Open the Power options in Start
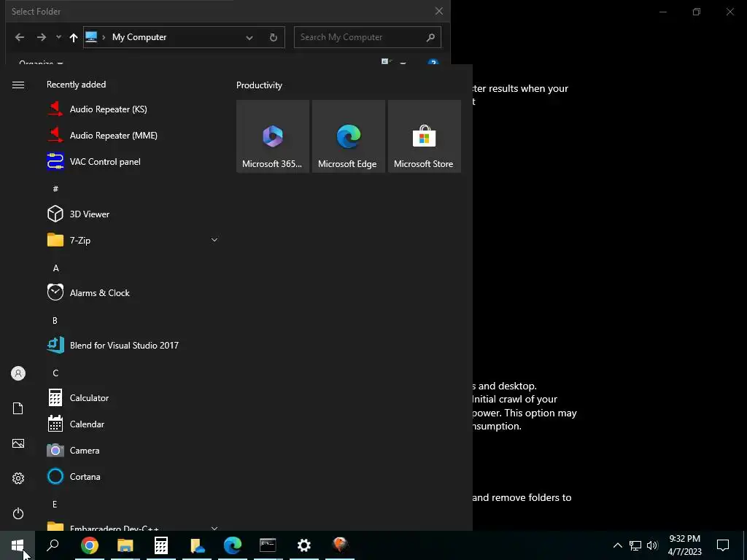The width and height of the screenshot is (747, 560). [18, 513]
